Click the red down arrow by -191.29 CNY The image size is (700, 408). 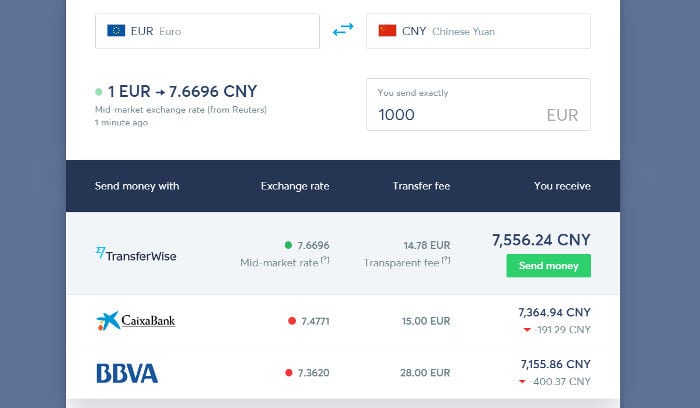coord(527,330)
